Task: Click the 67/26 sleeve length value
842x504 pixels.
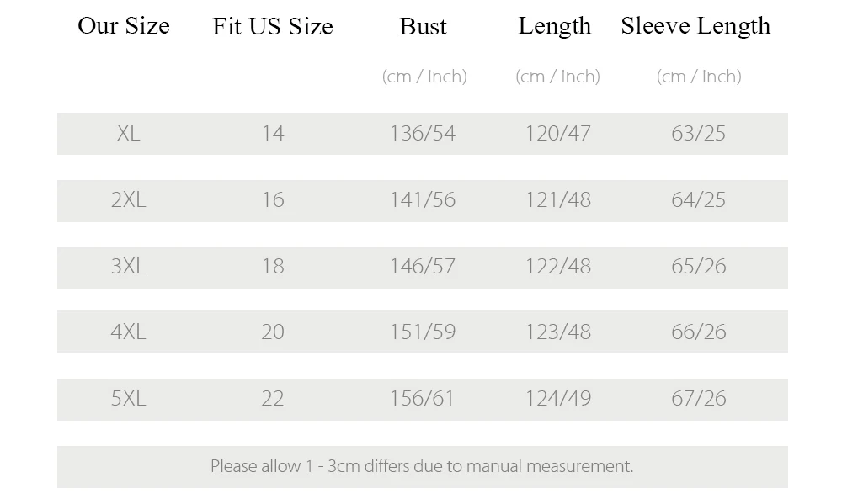Action: (x=699, y=398)
